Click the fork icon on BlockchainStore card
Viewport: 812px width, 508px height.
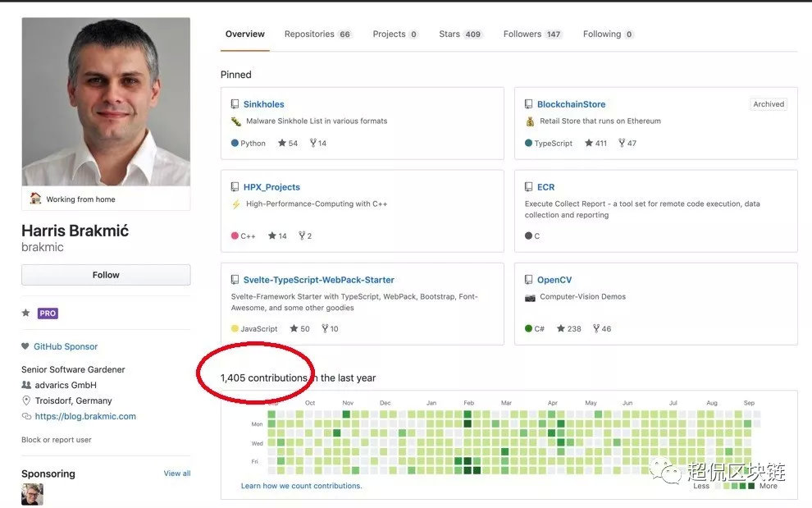621,143
